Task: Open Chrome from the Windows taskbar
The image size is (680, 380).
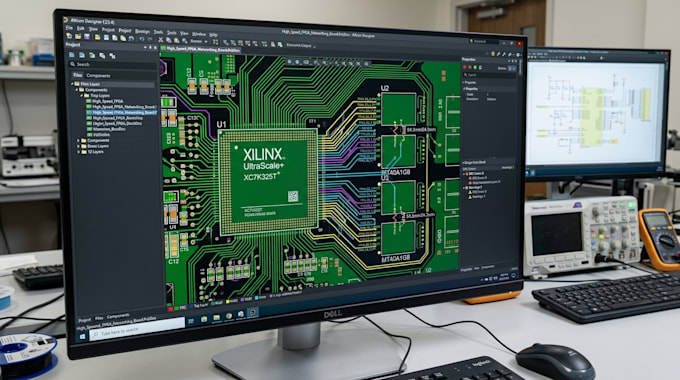Action: click(229, 316)
